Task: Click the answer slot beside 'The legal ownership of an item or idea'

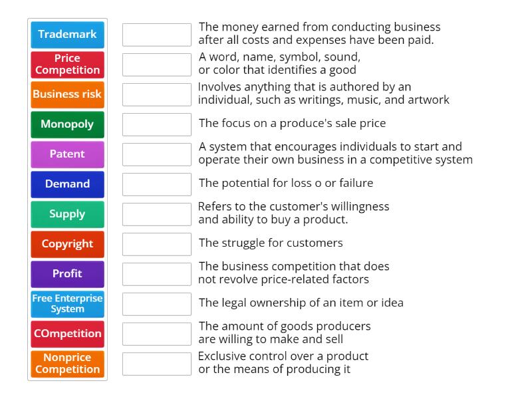Action: pyautogui.click(x=156, y=304)
